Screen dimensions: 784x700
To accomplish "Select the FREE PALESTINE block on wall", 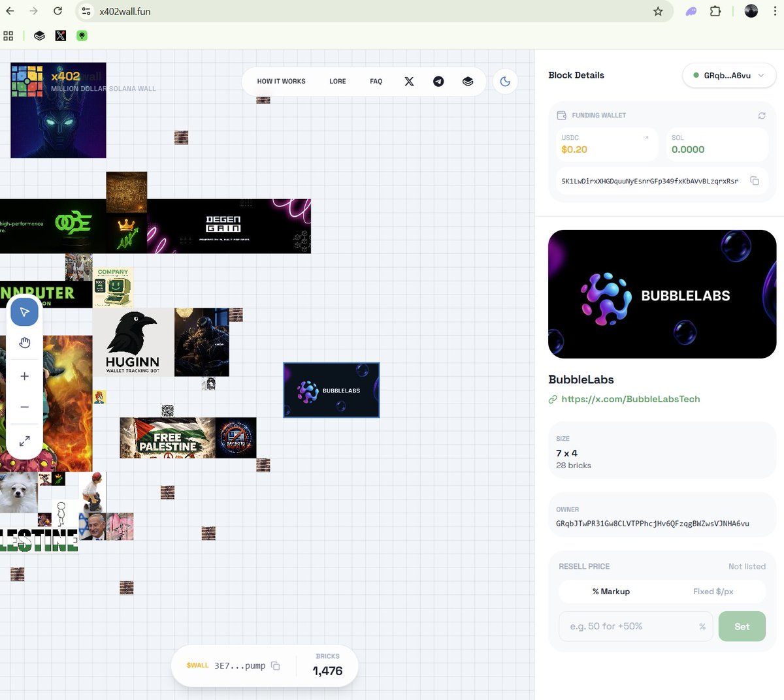I will [167, 438].
